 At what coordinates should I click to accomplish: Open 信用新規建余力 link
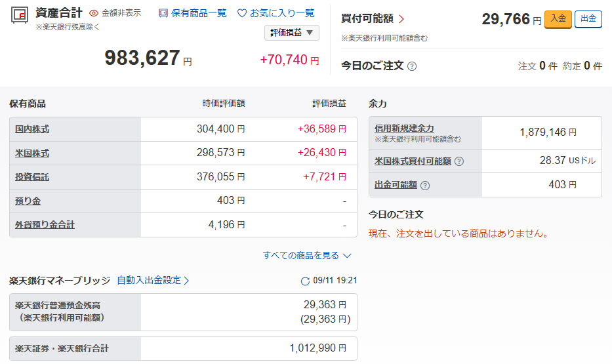pos(404,128)
